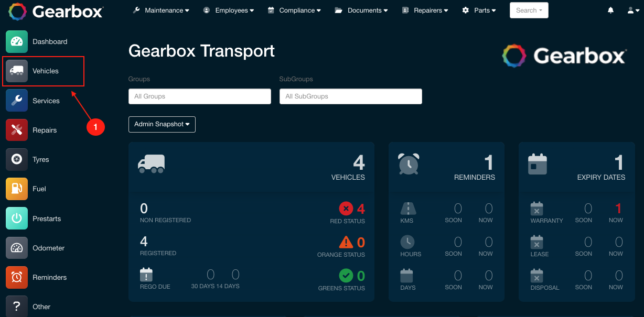The height and width of the screenshot is (317, 644).
Task: Open the Prestarts power icon
Action: [17, 218]
